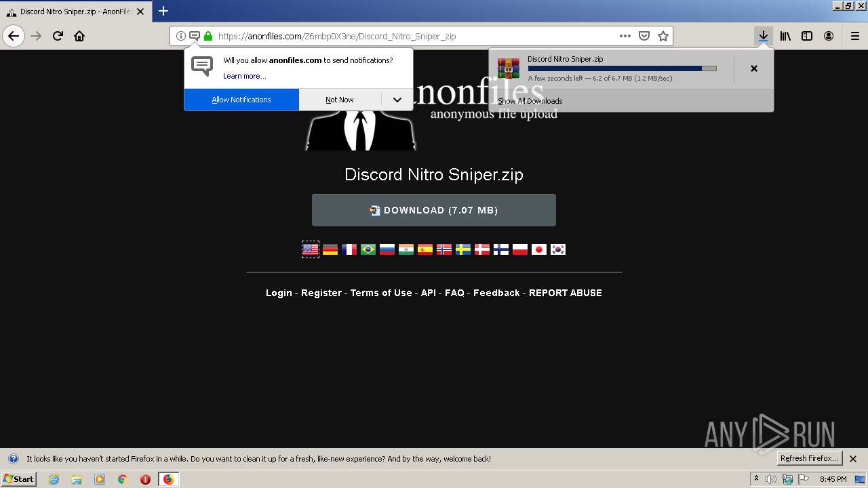The image size is (868, 488).
Task: Open page actions three-dot menu
Action: pyautogui.click(x=625, y=36)
